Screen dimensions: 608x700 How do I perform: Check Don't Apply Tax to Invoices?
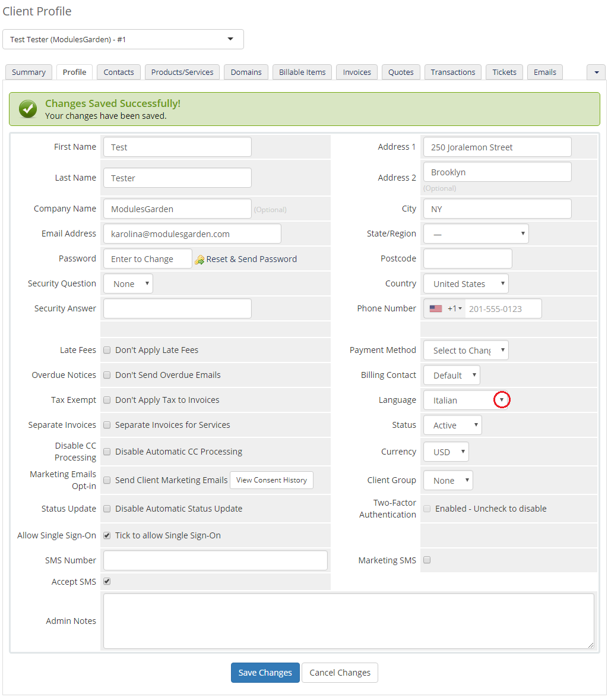click(x=107, y=400)
